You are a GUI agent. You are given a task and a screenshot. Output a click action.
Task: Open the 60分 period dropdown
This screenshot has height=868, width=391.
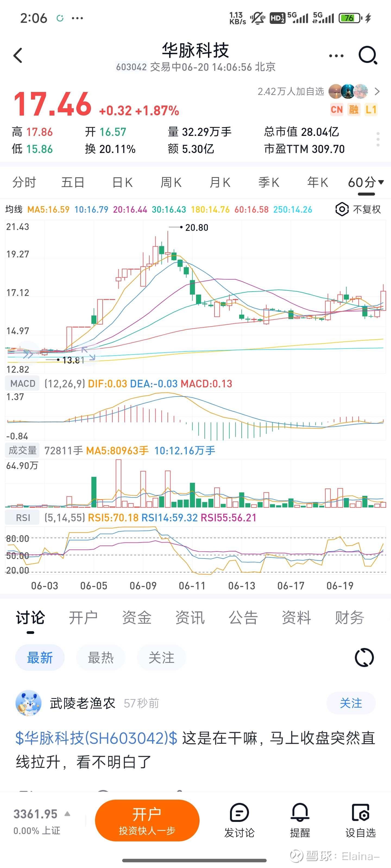pos(366,182)
